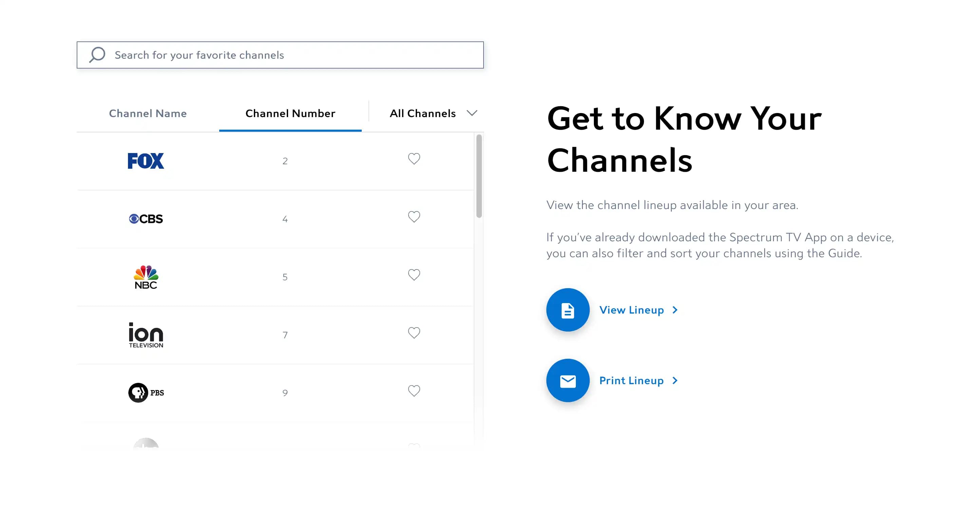The image size is (980, 505).
Task: Click the FOX channel logo
Action: [x=146, y=161]
